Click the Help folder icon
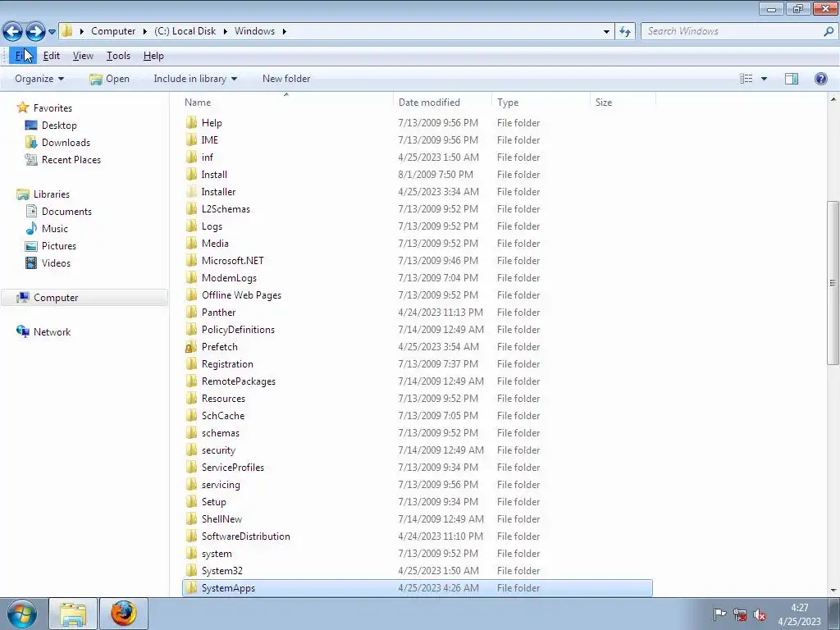 191,123
